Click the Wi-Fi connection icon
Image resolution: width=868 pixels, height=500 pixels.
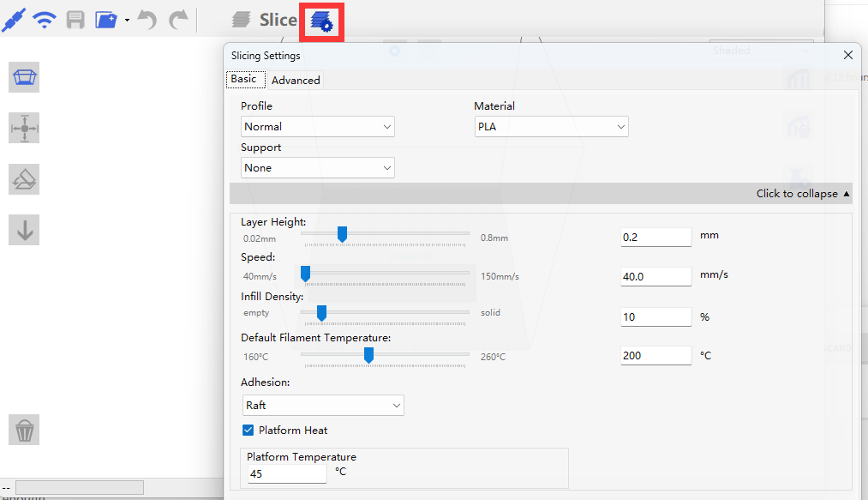pyautogui.click(x=45, y=20)
